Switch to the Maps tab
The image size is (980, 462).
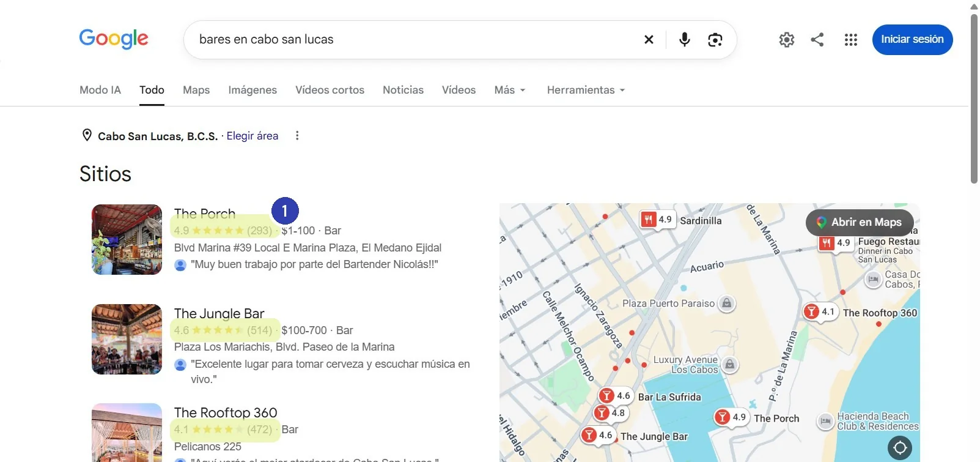(x=196, y=90)
